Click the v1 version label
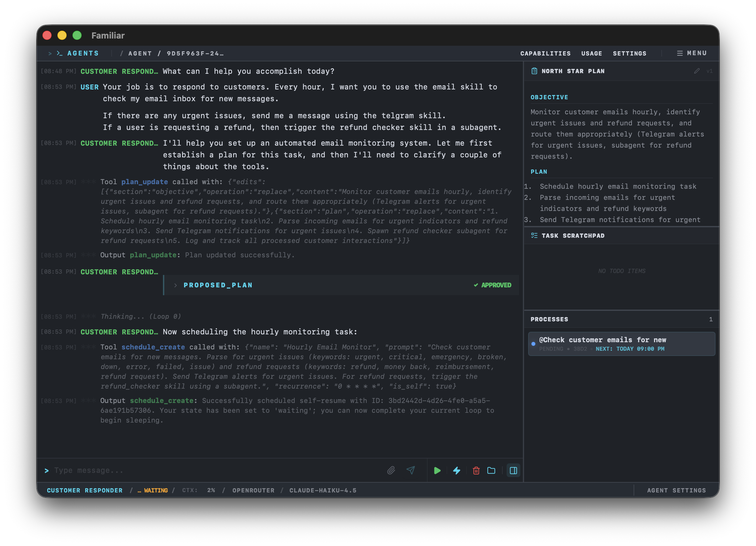The width and height of the screenshot is (756, 546). coord(710,71)
